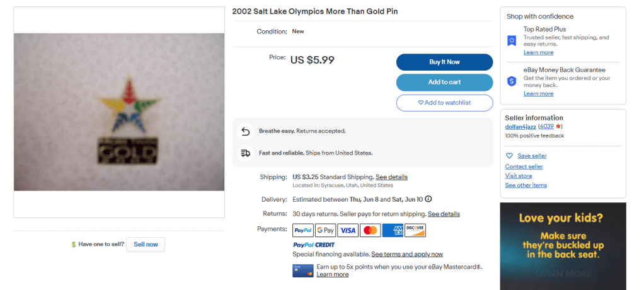Click the American Express card icon

coord(393,230)
